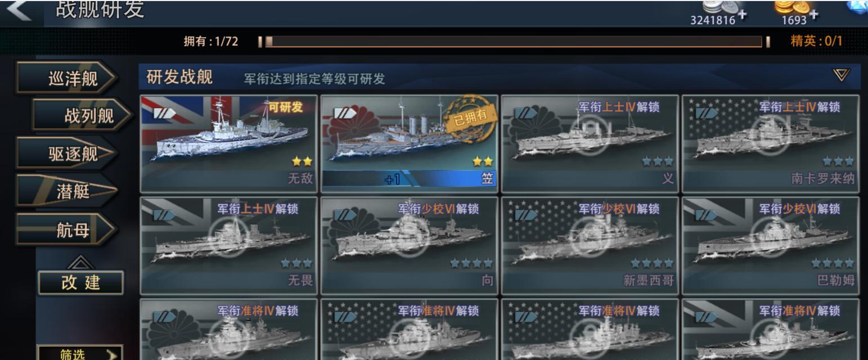The width and height of the screenshot is (868, 360).
Task: Open the 筛选 filter dropdown
Action: (80, 353)
